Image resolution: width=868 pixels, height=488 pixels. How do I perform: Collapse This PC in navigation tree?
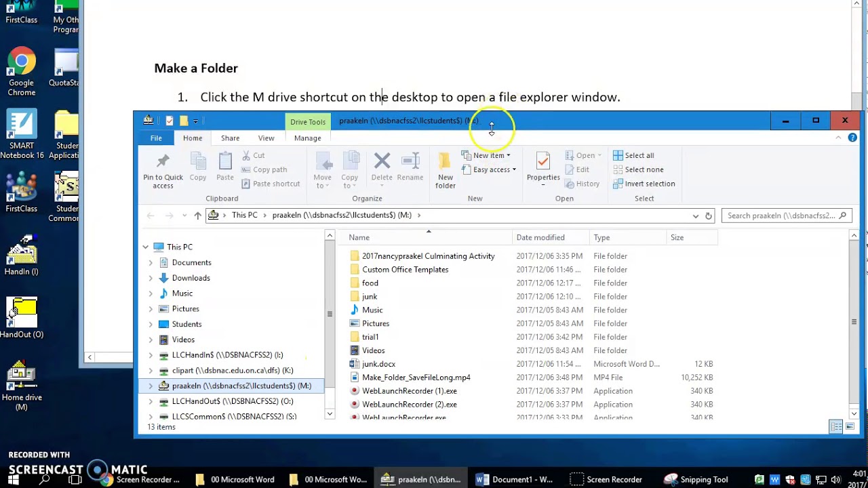click(146, 247)
